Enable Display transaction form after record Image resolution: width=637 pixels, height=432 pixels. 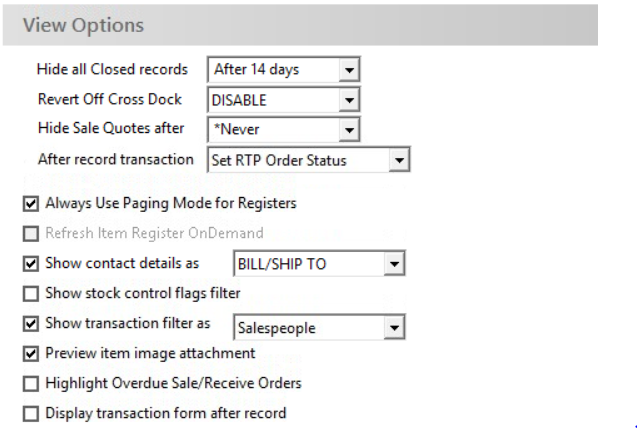(31, 414)
